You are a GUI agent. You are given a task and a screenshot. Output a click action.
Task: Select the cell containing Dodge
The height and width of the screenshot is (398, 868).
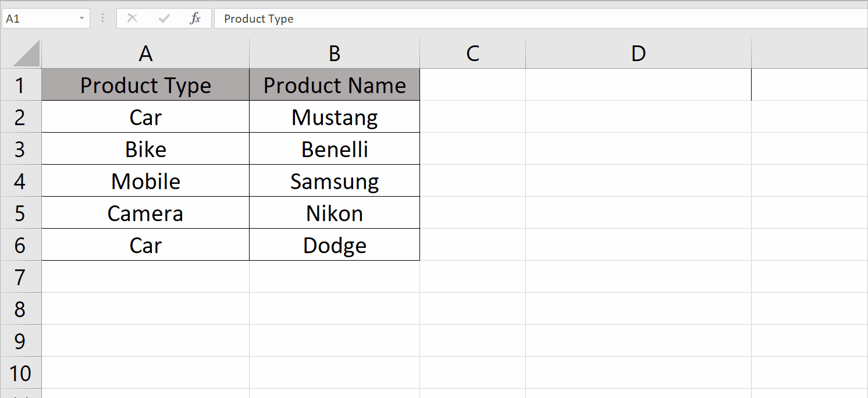(x=334, y=244)
